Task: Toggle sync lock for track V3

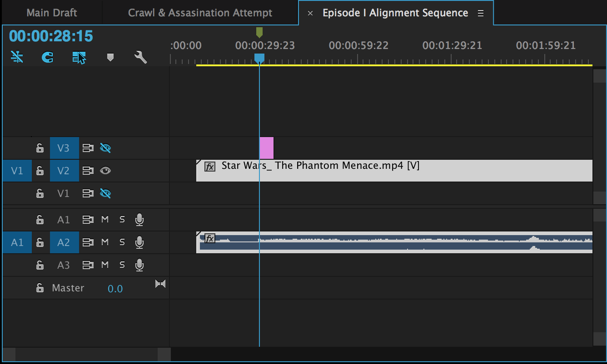Action: tap(88, 148)
